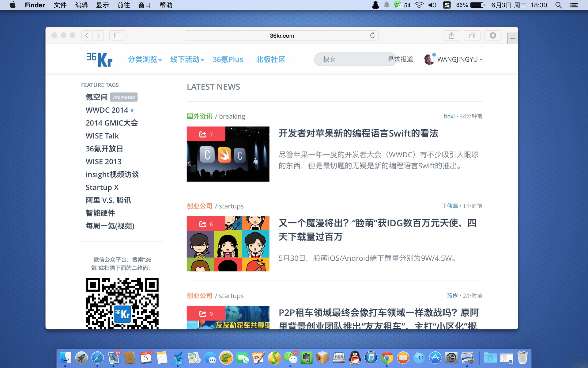Open the Safari downloads button
Screen dimensions: 588x368
tap(493, 36)
